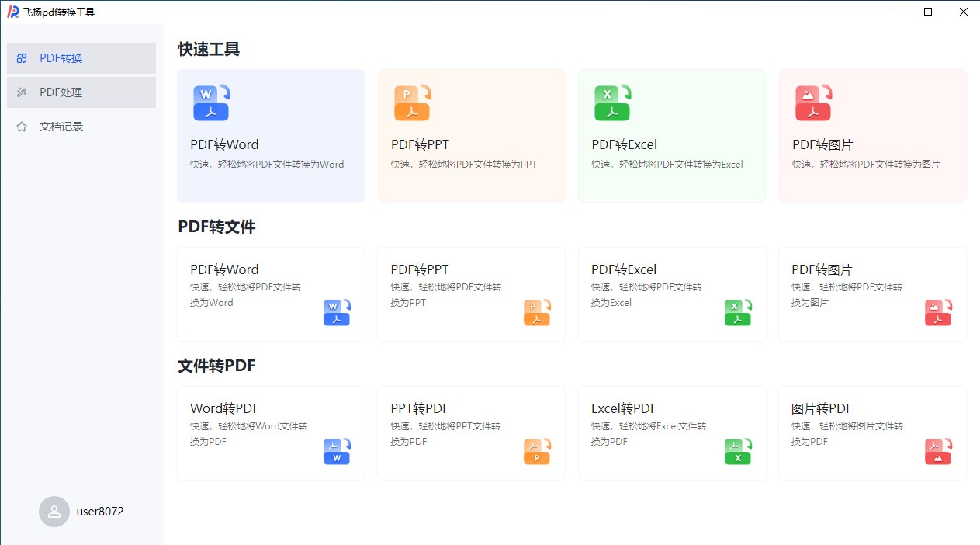Click the PDF转Word quick tool icon
This screenshot has height=545, width=980.
tap(211, 102)
